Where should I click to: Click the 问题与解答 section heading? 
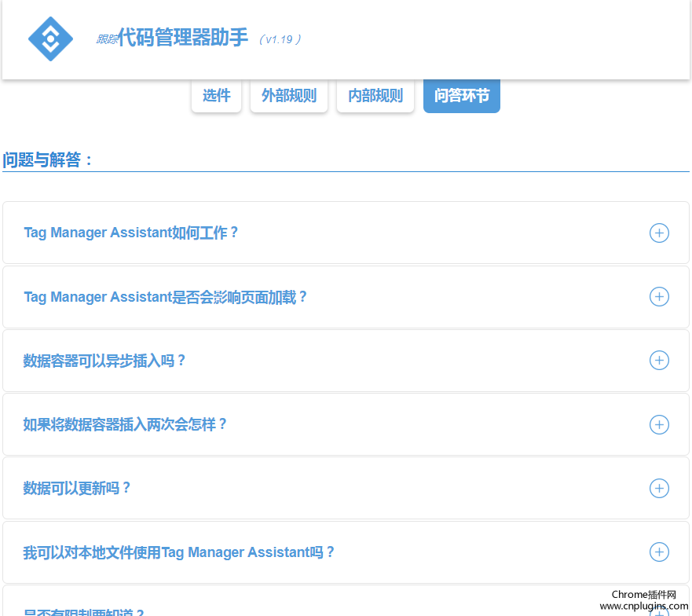[48, 159]
